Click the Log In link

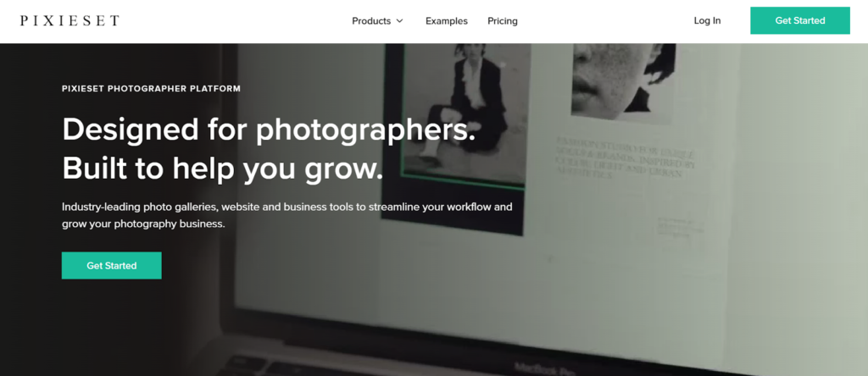707,20
